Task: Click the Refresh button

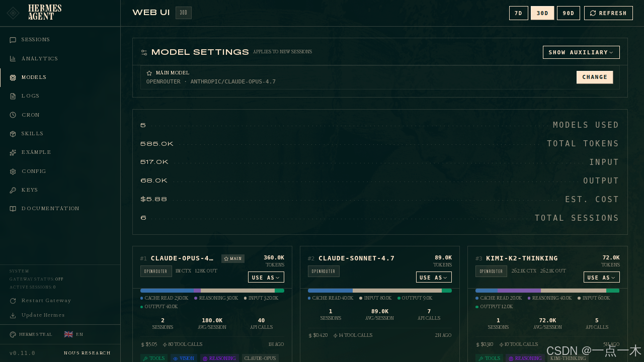Action: click(608, 13)
